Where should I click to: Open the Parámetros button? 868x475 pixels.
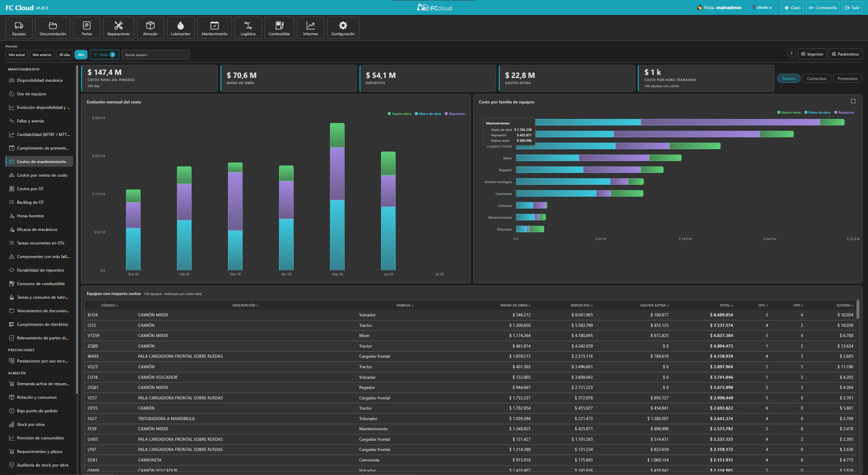tap(845, 54)
